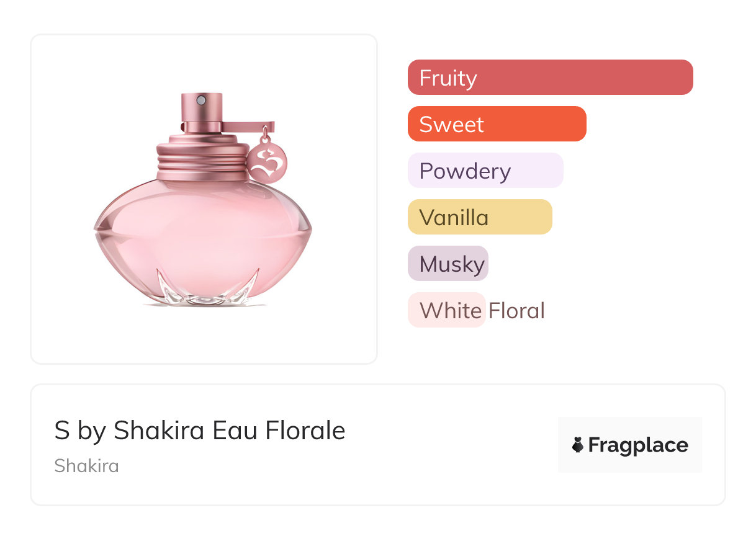Click the Fragplace bottle logo icon
Screen dimensions: 756x536
point(578,445)
